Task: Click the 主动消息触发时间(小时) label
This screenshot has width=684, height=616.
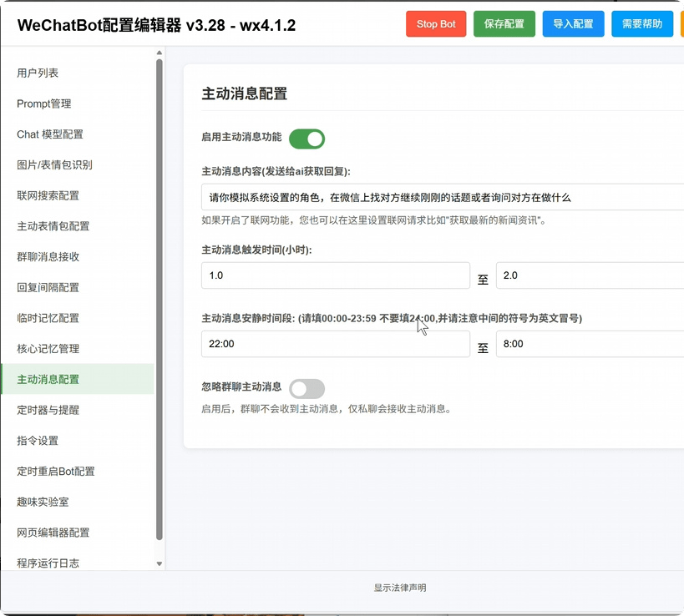Action: pos(256,250)
